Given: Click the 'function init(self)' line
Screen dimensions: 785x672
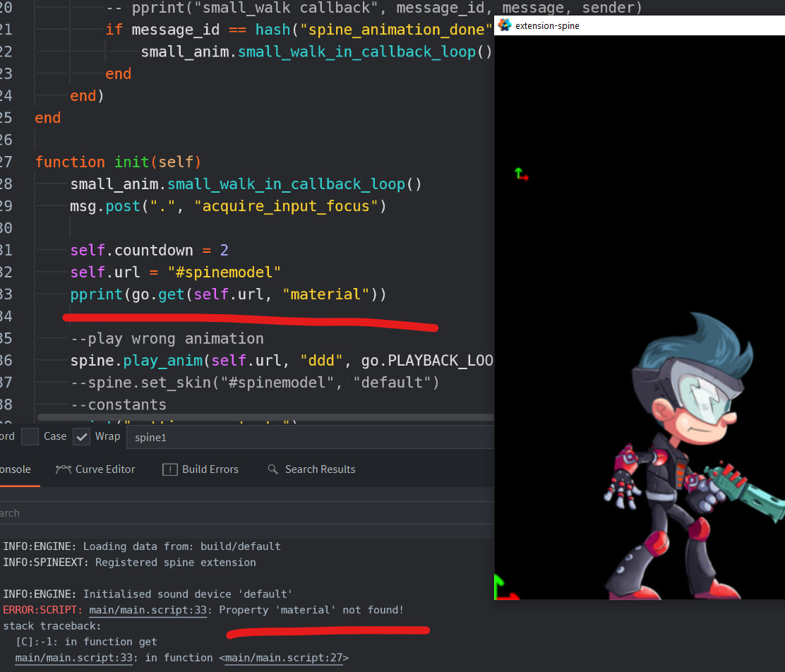Looking at the screenshot, I should click(x=118, y=162).
